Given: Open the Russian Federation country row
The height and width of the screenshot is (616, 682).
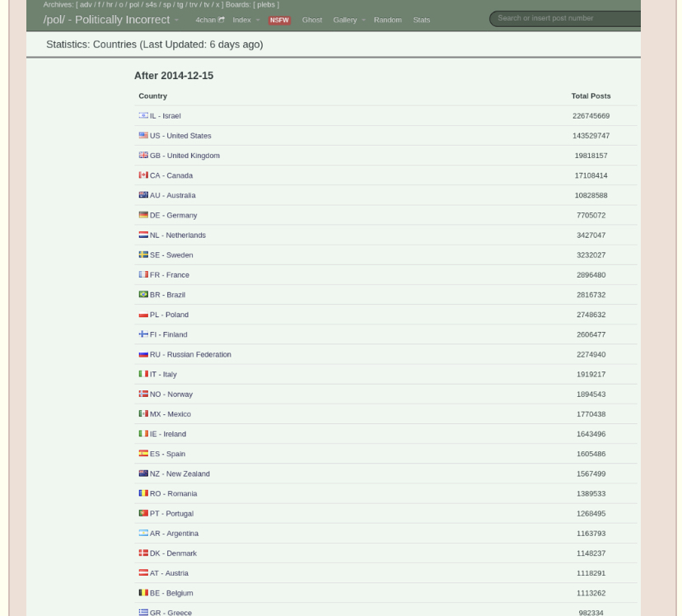Looking at the screenshot, I should click(x=385, y=354).
